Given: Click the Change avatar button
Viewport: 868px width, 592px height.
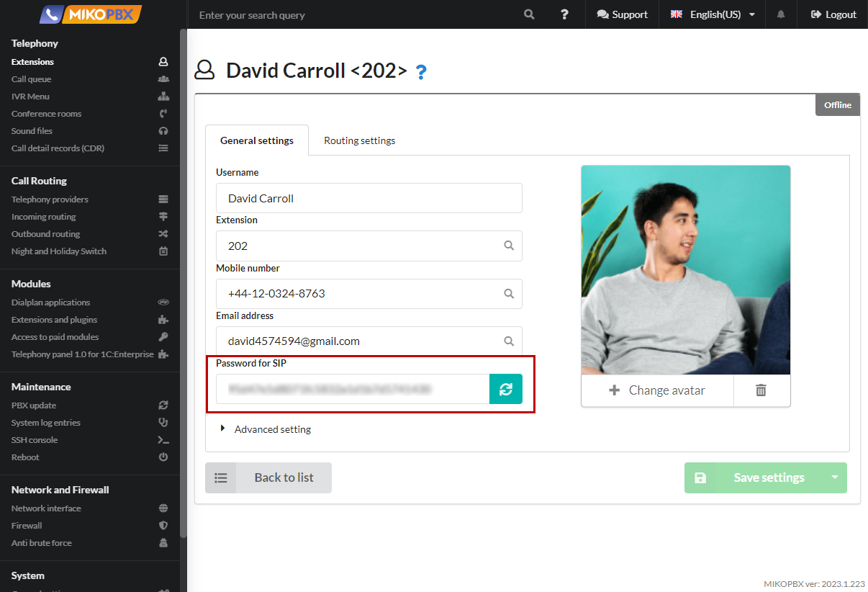Looking at the screenshot, I should pos(657,390).
